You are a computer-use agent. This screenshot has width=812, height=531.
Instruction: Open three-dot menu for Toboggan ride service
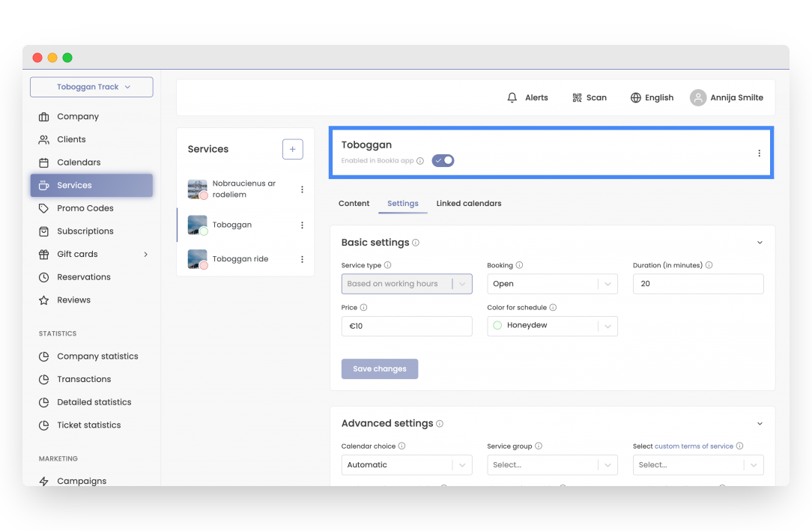point(302,259)
